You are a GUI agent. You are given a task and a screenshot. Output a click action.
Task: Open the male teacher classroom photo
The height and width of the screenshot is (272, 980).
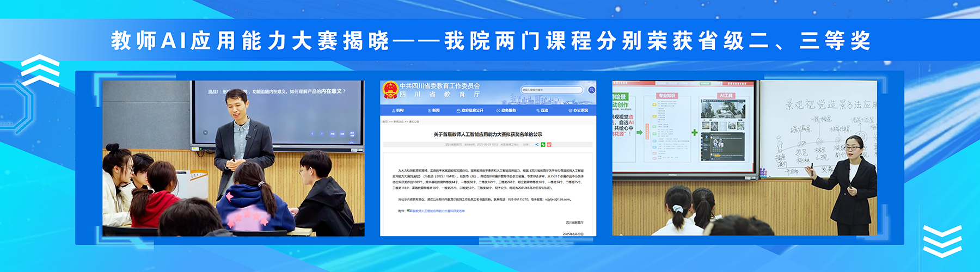[233, 158]
